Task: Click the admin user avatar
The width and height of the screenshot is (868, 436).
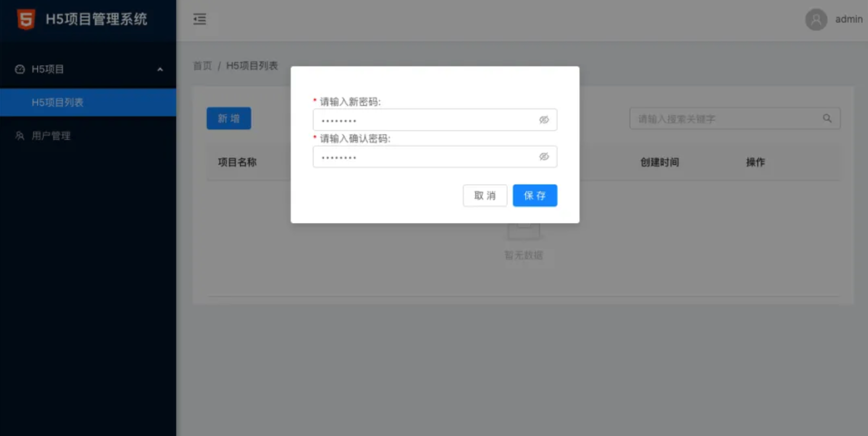Action: tap(816, 19)
